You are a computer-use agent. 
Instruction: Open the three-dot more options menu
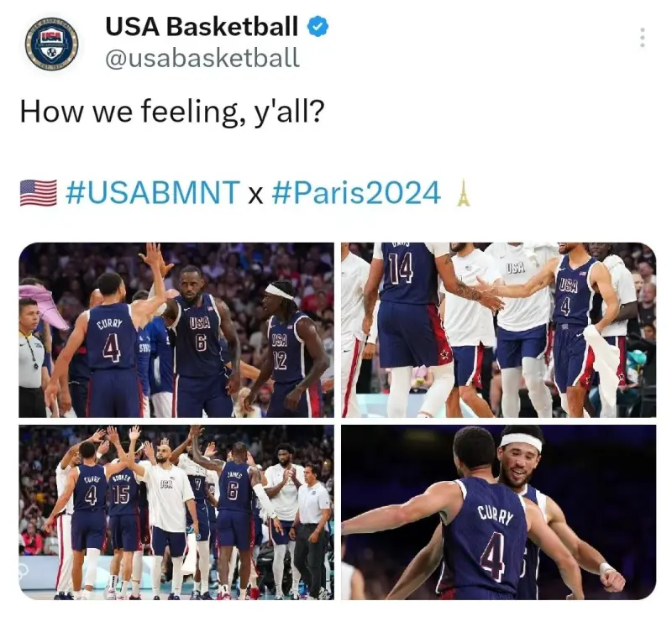[642, 38]
